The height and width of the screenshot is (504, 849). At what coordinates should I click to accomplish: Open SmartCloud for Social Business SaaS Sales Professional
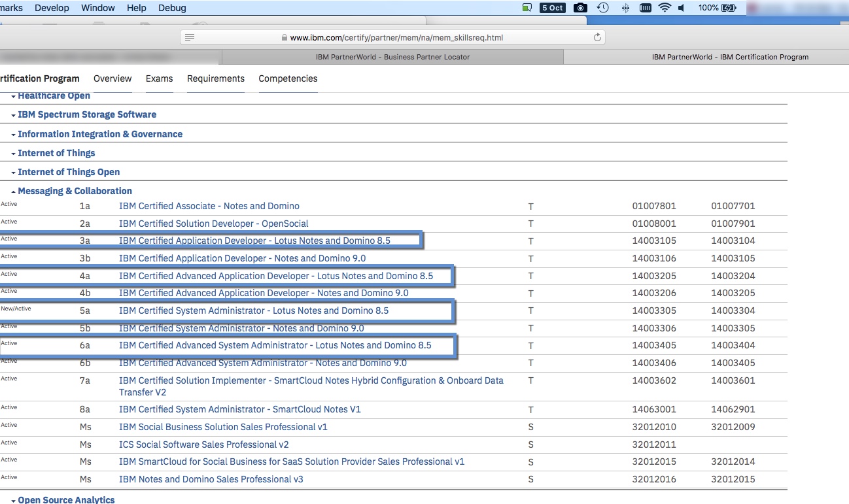click(x=292, y=462)
